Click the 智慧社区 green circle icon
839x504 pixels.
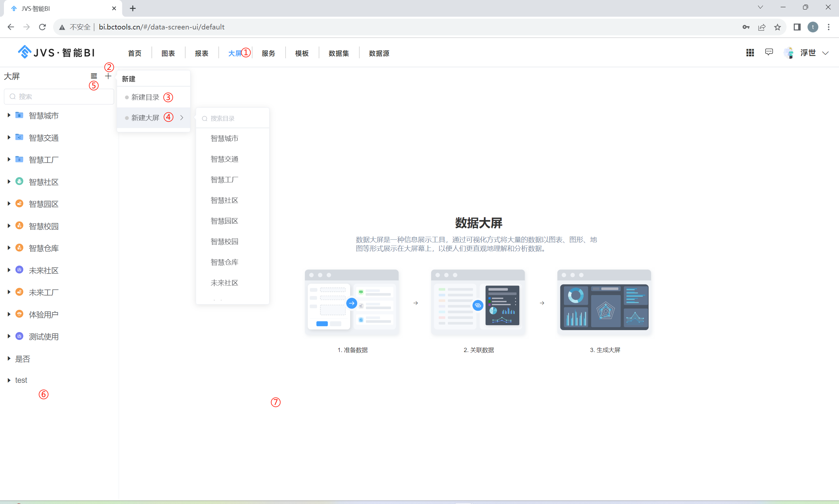click(x=19, y=182)
